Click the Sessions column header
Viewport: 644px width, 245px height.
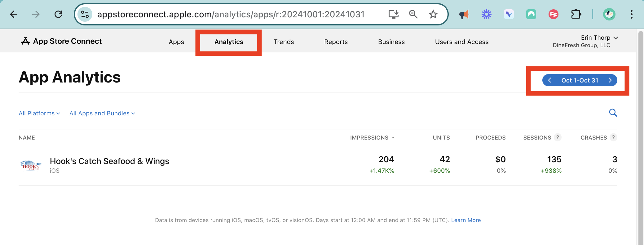[x=537, y=138]
